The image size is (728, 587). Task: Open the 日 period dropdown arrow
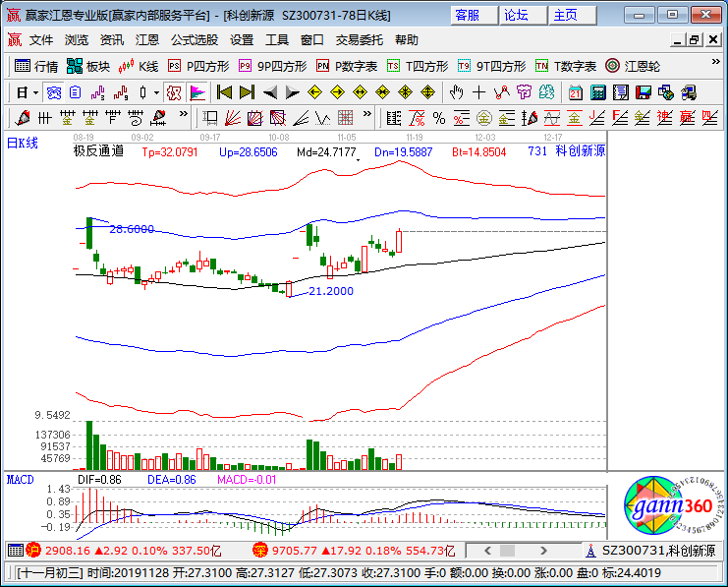[x=35, y=93]
